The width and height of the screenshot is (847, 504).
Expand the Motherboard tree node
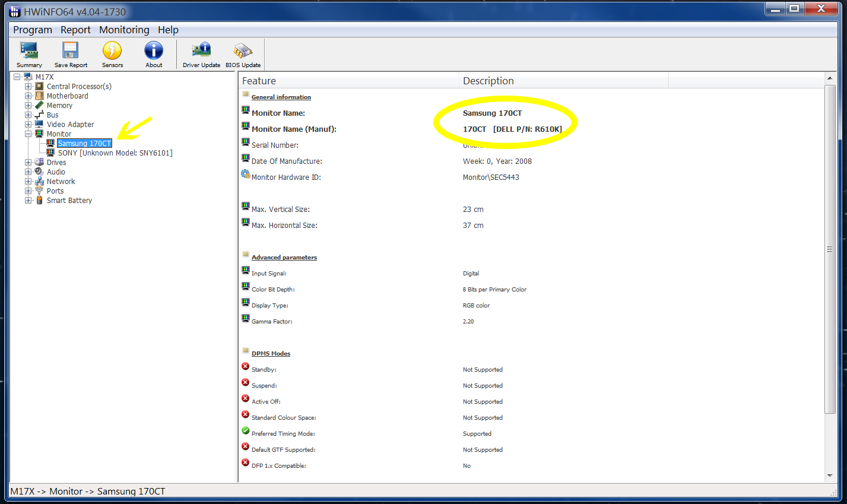point(28,96)
